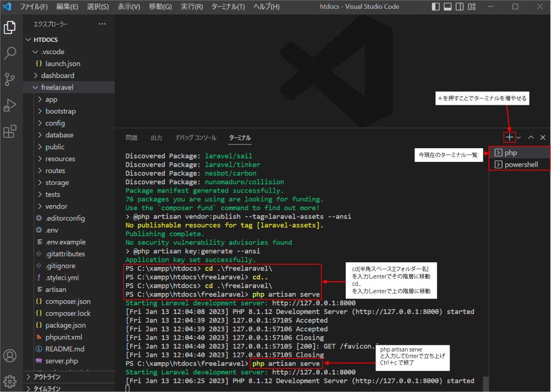Open the Explorer view in activity bar
551x392 pixels.
coord(10,28)
